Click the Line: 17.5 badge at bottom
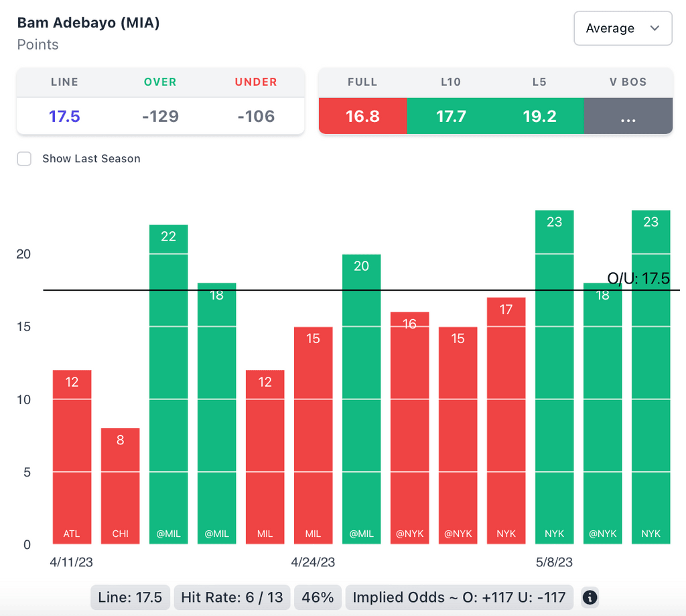Screen dimensions: 686x616 (130, 597)
